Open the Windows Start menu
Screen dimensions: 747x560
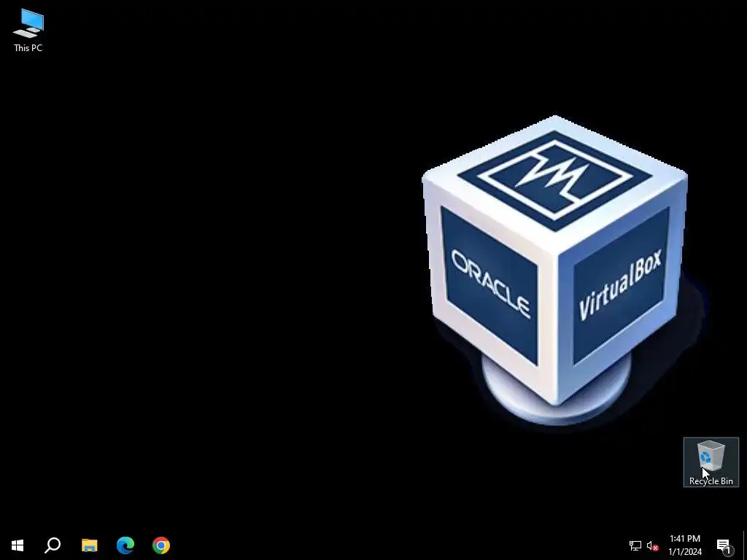pyautogui.click(x=18, y=545)
